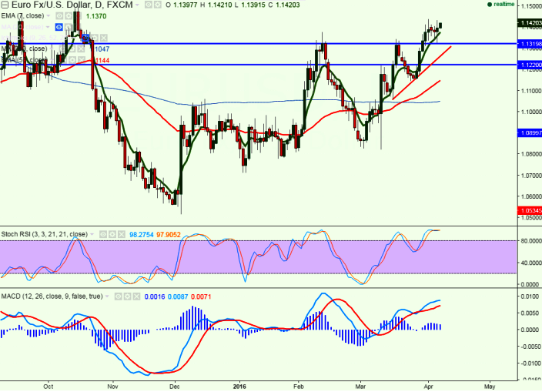Click the 1.14203 current price label
The width and height of the screenshot is (542, 392).
click(x=530, y=23)
